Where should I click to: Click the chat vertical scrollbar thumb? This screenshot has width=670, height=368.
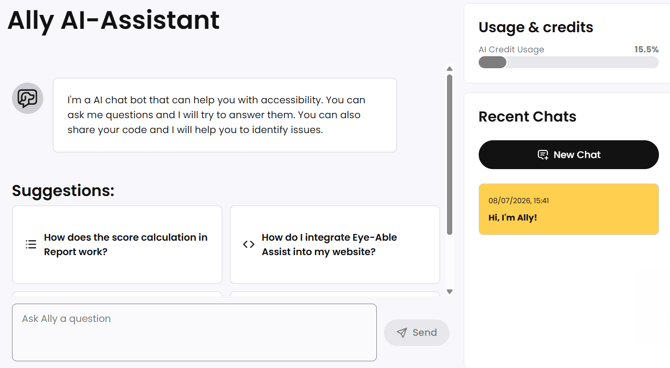450,155
